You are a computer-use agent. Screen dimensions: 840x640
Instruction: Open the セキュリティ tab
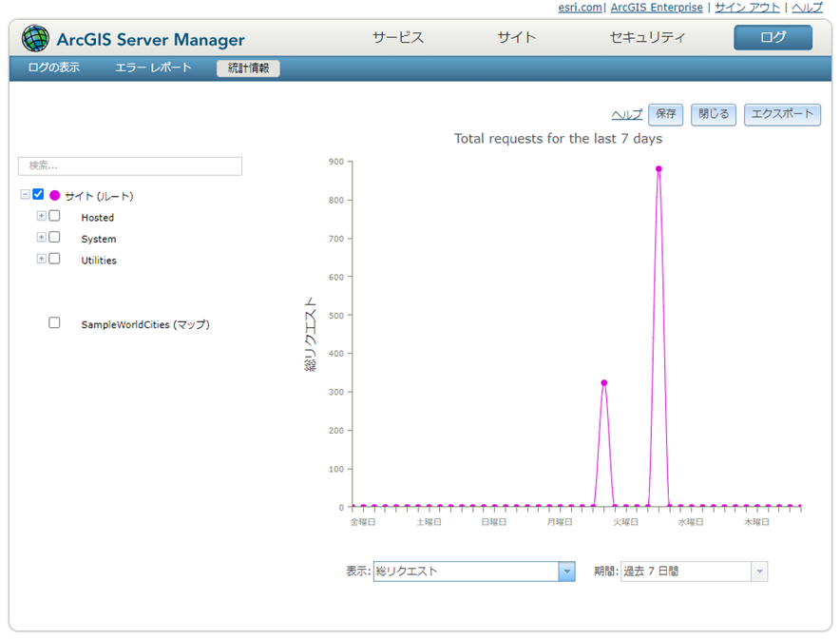pyautogui.click(x=647, y=37)
